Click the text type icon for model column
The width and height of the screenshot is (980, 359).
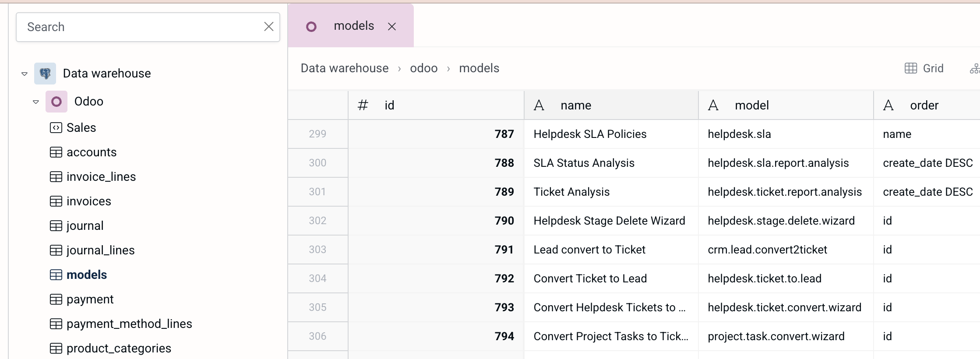point(713,105)
